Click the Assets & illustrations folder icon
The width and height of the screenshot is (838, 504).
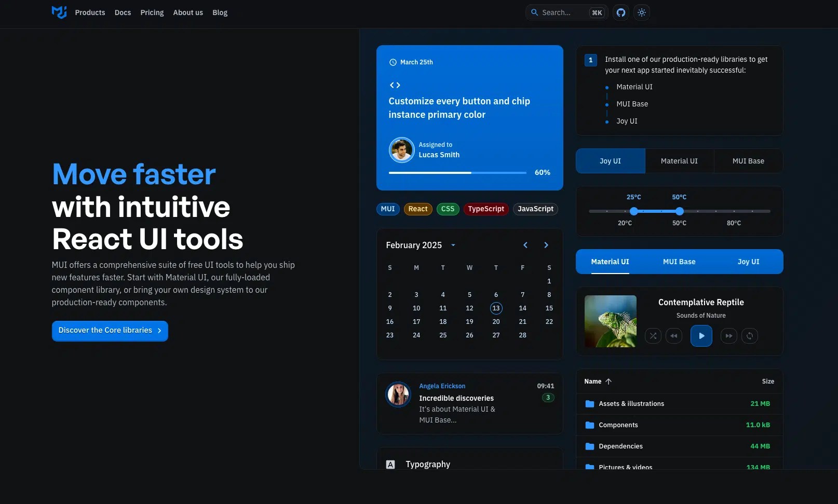(590, 404)
